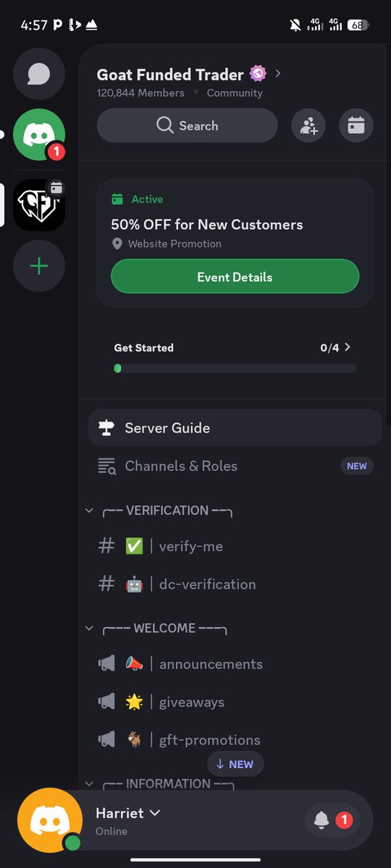The height and width of the screenshot is (868, 391).
Task: Click the announcements megaphone icon
Action: click(x=106, y=664)
